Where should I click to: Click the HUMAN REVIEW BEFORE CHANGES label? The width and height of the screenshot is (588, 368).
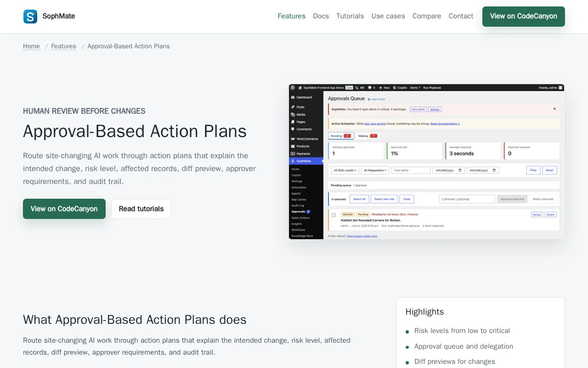[84, 111]
